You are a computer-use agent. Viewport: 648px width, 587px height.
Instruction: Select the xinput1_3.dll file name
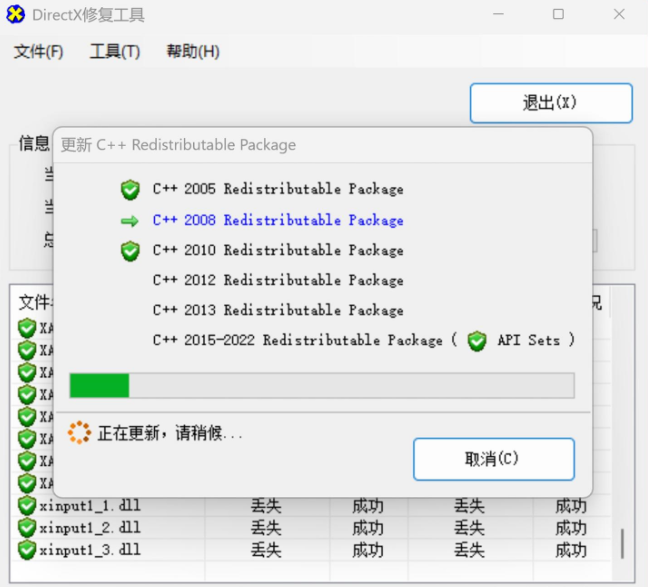pos(90,549)
